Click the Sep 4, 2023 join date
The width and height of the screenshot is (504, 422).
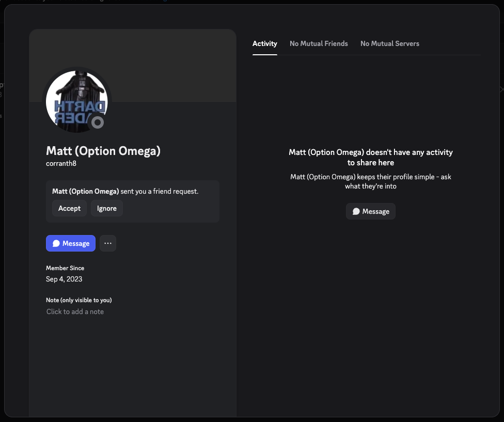64,279
